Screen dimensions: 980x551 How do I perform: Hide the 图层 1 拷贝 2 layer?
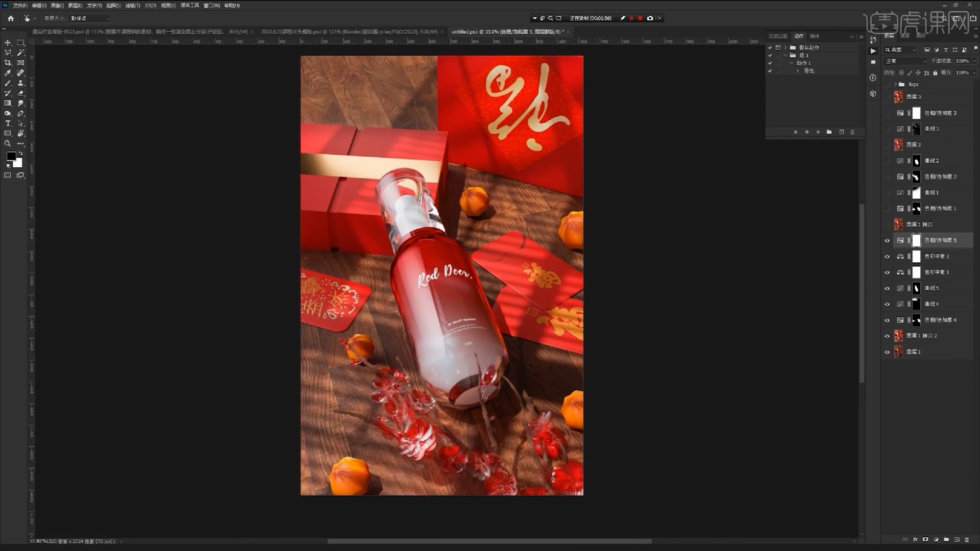(x=887, y=336)
